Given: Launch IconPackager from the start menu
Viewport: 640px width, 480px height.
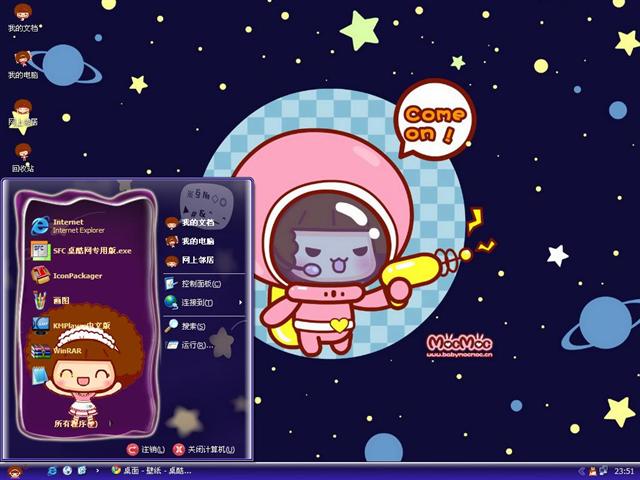Looking at the screenshot, I should point(67,276).
